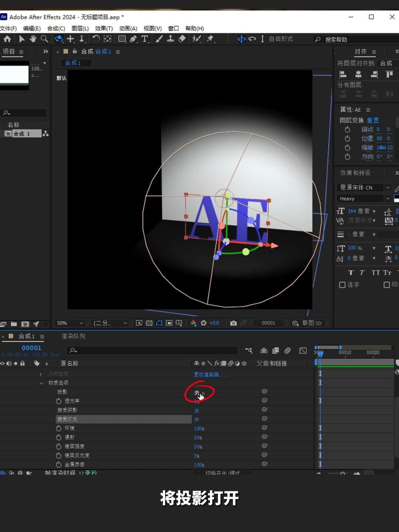Open the Heavy font style dropdown

click(364, 199)
